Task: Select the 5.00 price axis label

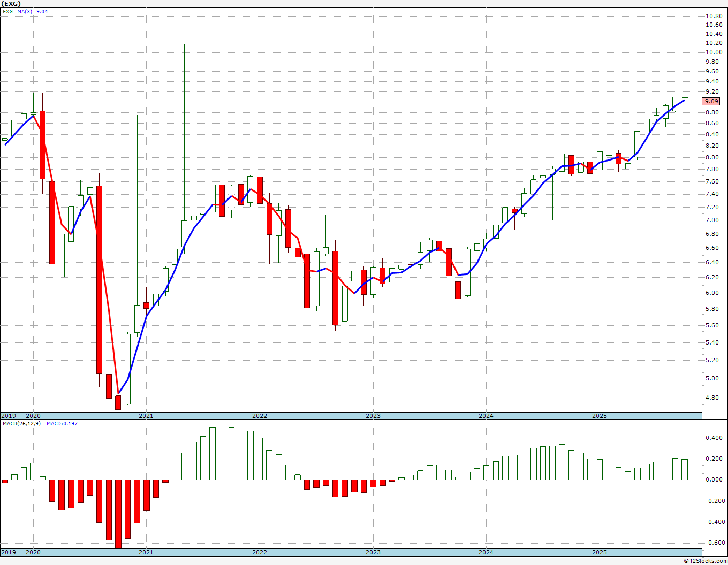Action: click(712, 379)
